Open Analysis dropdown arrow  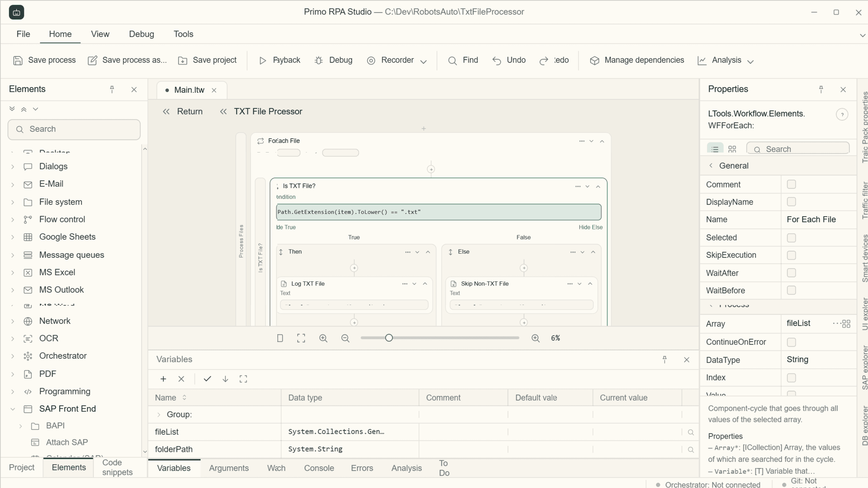750,61
